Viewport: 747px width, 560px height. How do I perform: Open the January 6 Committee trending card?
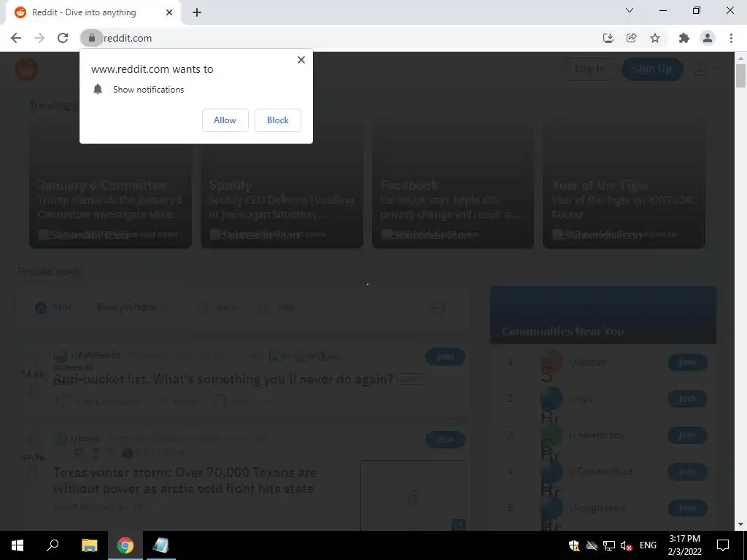111,185
